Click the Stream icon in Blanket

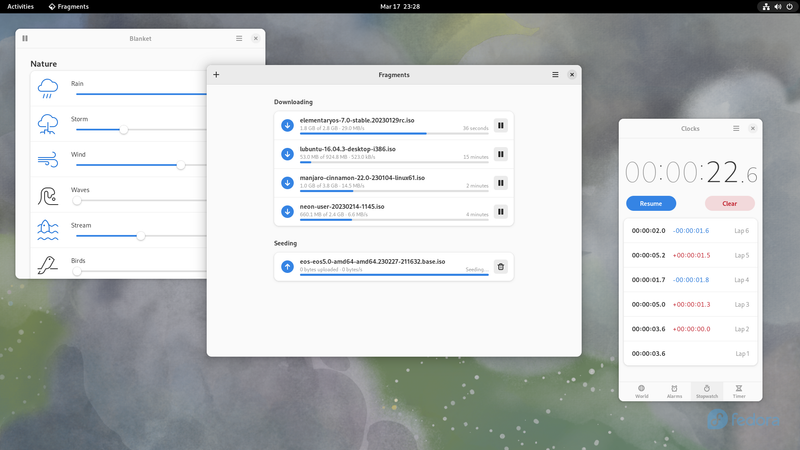coord(48,231)
